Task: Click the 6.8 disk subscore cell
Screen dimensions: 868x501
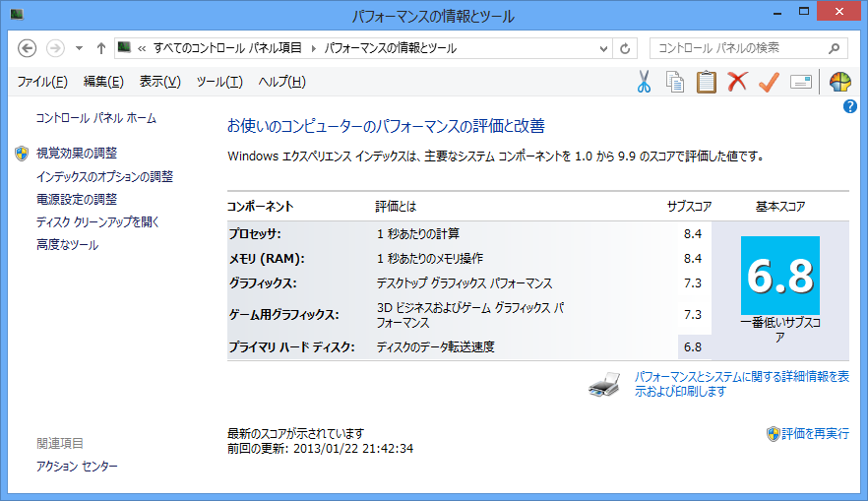Action: [693, 347]
